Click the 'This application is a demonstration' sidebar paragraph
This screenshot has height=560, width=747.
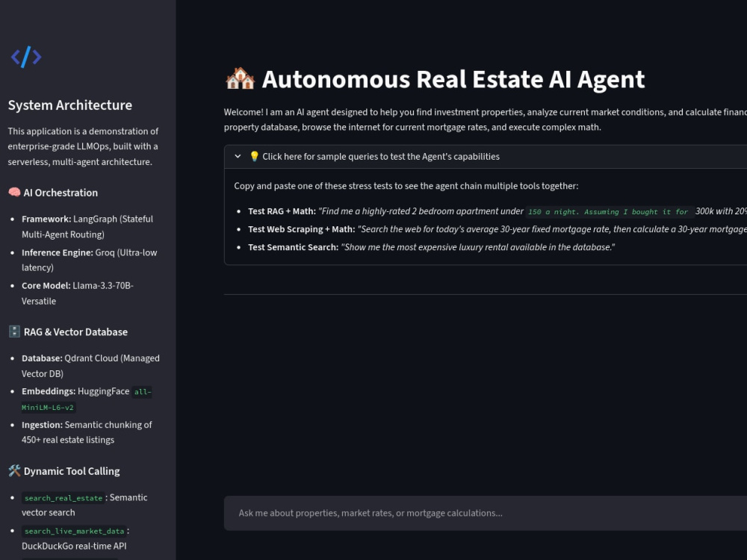point(84,146)
